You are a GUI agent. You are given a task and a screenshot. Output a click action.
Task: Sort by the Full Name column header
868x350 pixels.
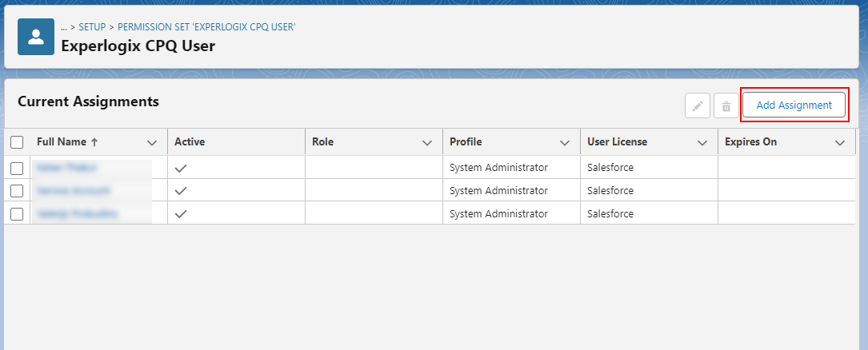62,142
